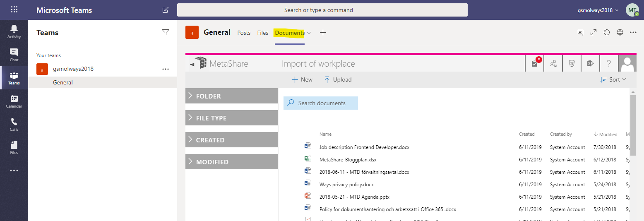Open tab in website globe icon
The width and height of the screenshot is (644, 221).
click(620, 32)
